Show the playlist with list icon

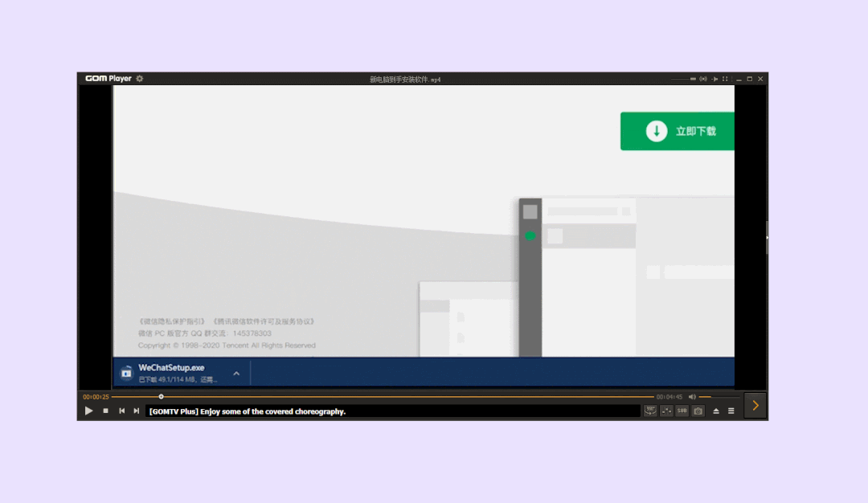point(731,411)
